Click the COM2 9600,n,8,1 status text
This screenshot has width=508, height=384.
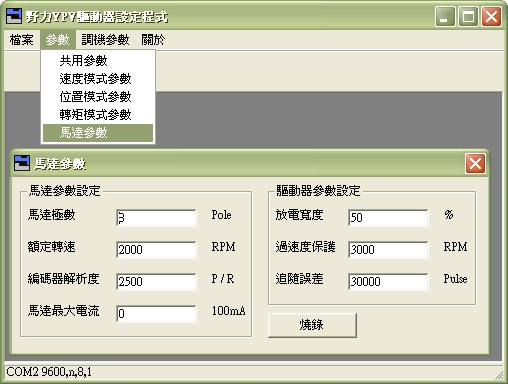click(49, 372)
